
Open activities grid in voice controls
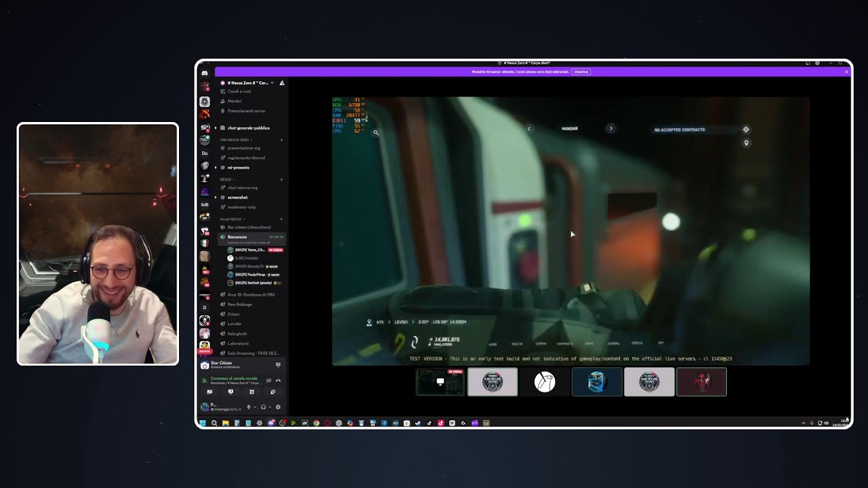click(252, 392)
